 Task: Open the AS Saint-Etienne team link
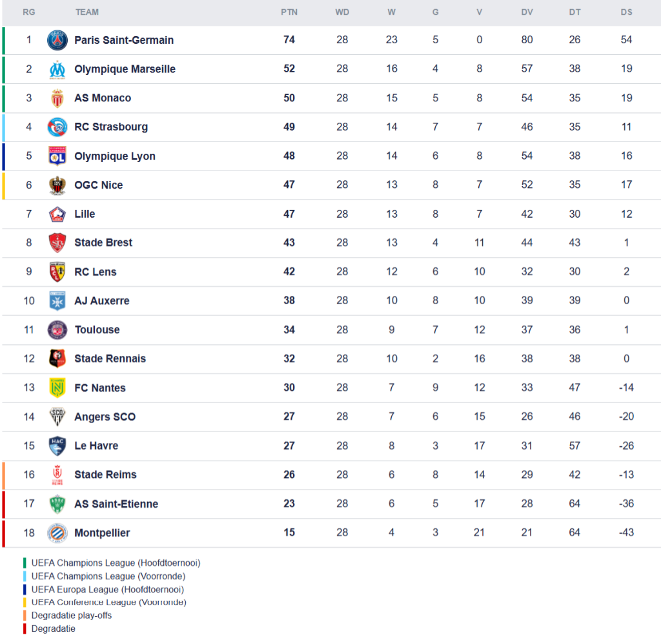[x=116, y=504]
